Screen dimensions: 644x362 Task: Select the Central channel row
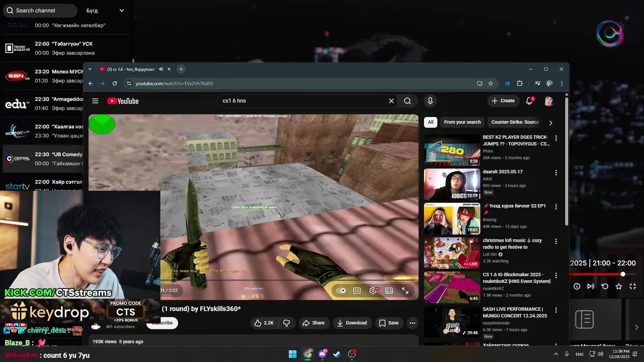[43, 159]
